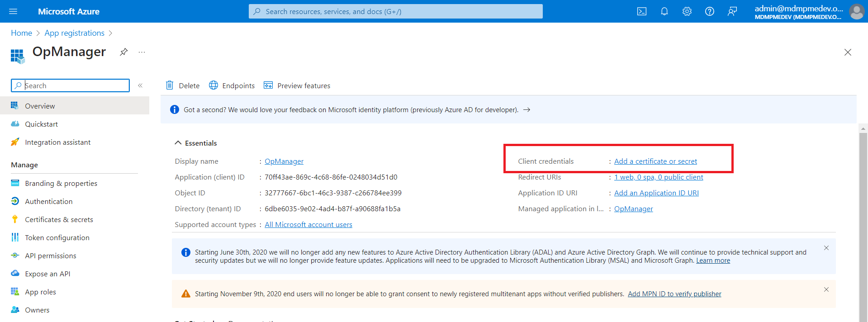Click the Endpoints globe icon

(213, 85)
